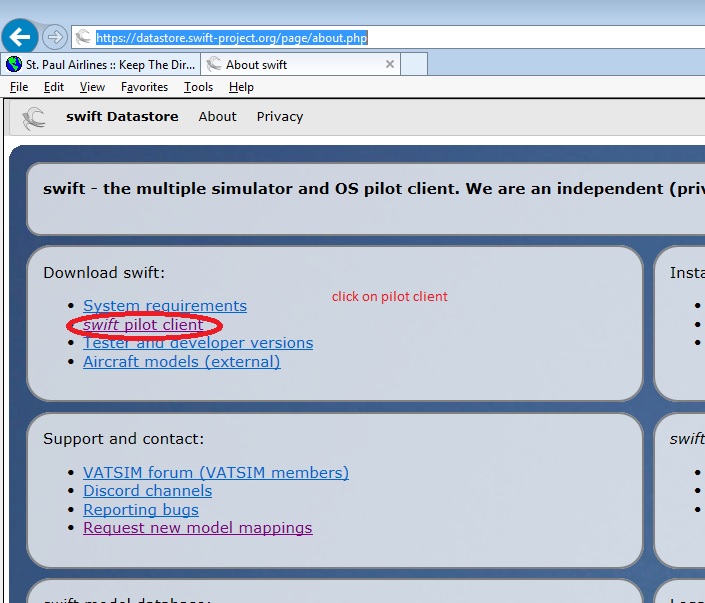705x603 pixels.
Task: Click the browser Forward arrow button
Action: [55, 37]
